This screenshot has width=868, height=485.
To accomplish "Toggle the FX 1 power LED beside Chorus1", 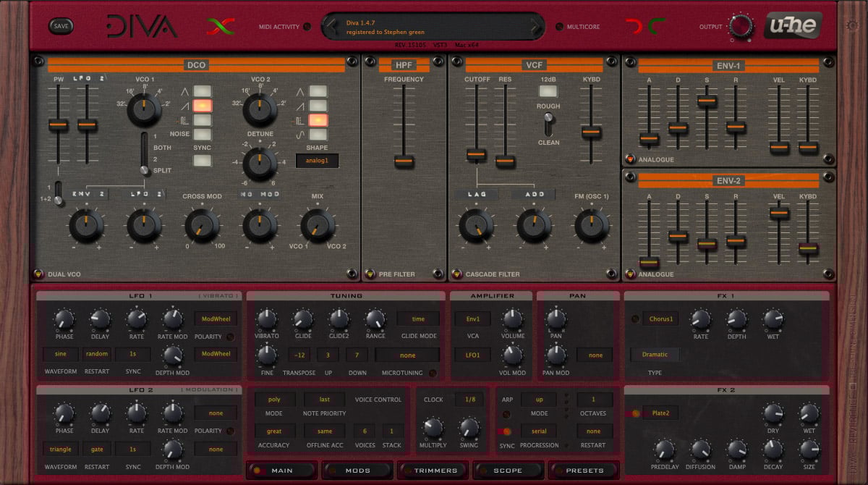I will pos(634,319).
